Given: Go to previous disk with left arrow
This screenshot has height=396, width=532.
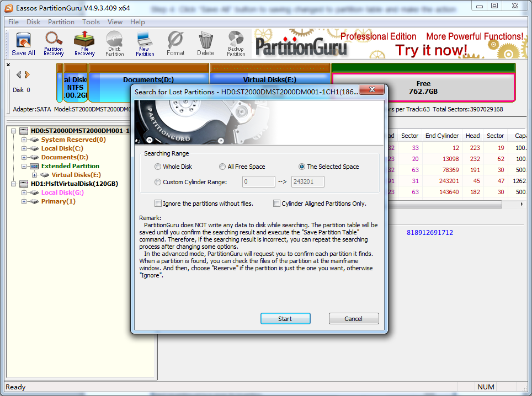Looking at the screenshot, I should pyautogui.click(x=19, y=74).
